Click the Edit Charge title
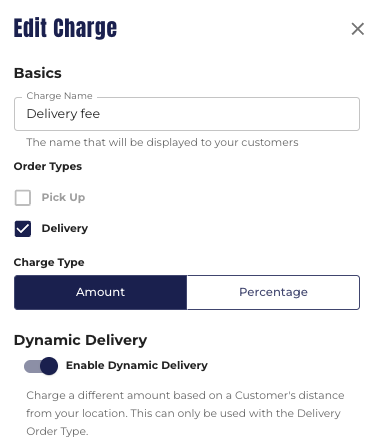 [65, 28]
